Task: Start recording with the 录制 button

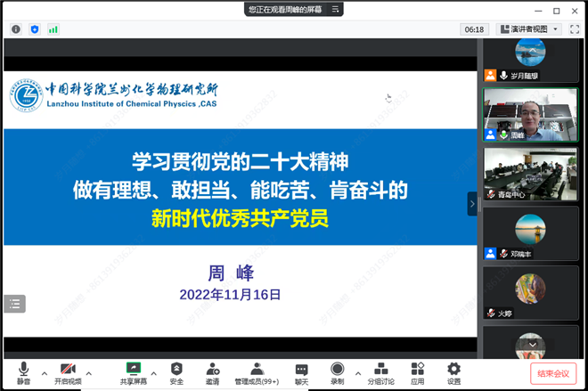Action: (x=338, y=373)
